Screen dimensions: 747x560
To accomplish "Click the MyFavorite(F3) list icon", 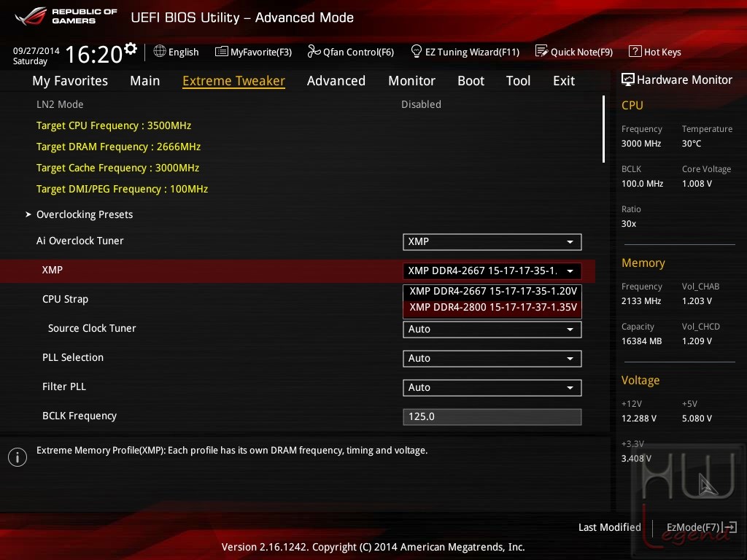I will tap(222, 52).
